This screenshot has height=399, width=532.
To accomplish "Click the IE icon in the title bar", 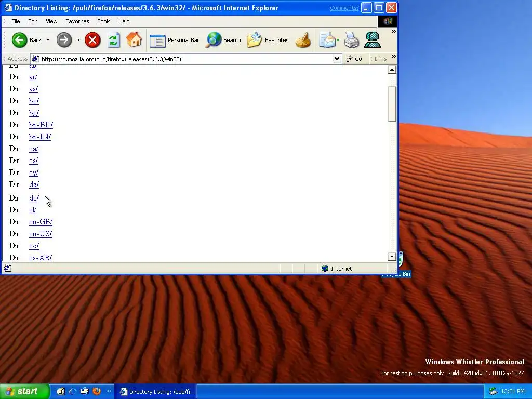I will tap(8, 7).
